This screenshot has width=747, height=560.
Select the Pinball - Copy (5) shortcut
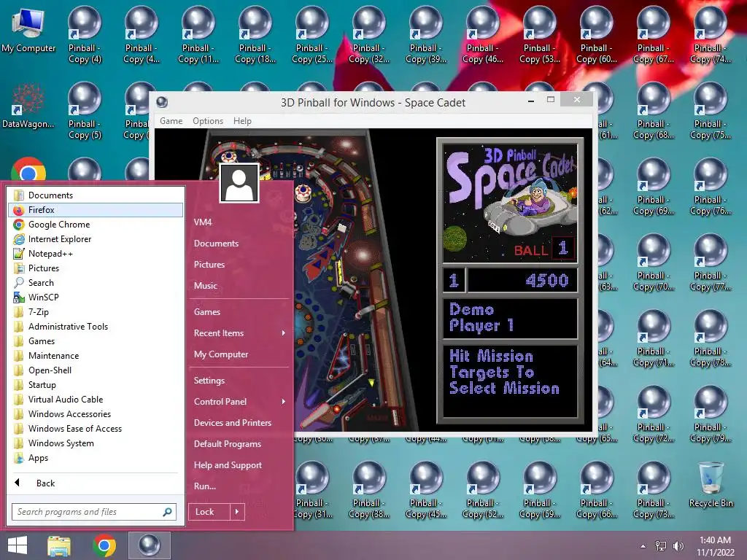click(x=85, y=111)
